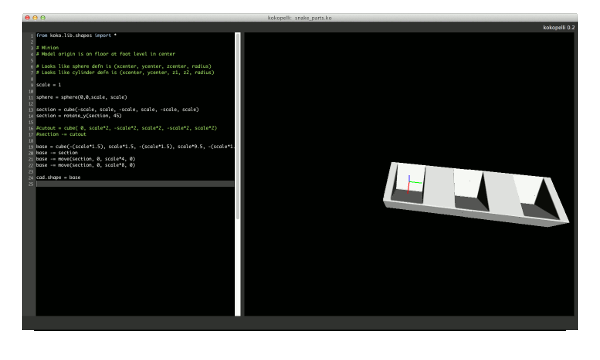Click the "# Minion" comment line
The image size is (600, 360).
(x=47, y=48)
